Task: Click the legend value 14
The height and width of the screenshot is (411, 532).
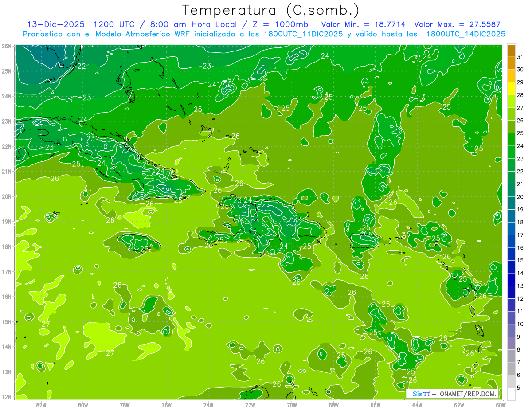Action: [520, 273]
